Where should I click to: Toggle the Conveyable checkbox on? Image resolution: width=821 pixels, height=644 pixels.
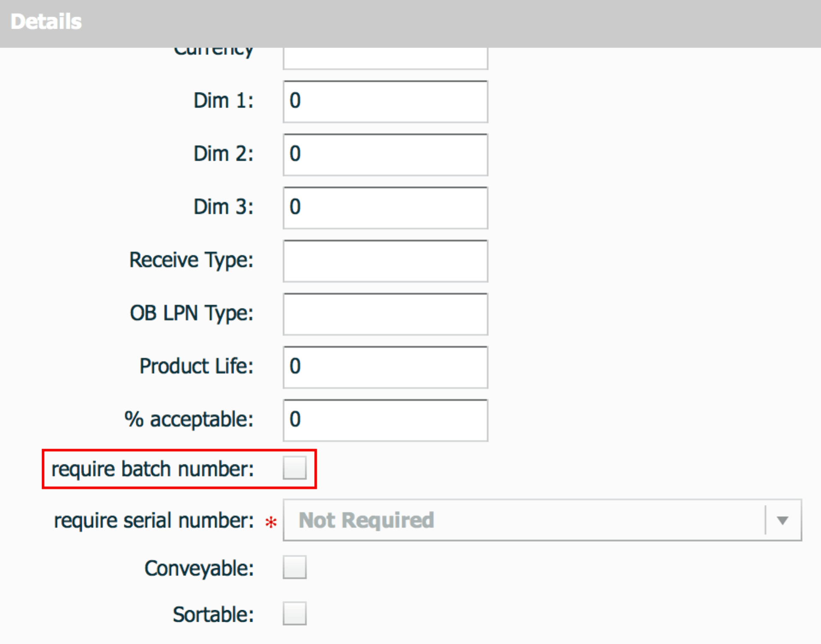[x=295, y=567]
